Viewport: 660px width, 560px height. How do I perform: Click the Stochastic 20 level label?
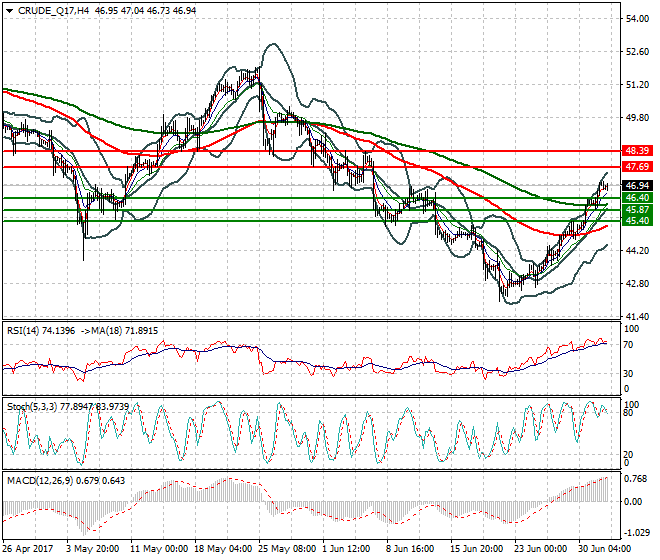[x=628, y=455]
